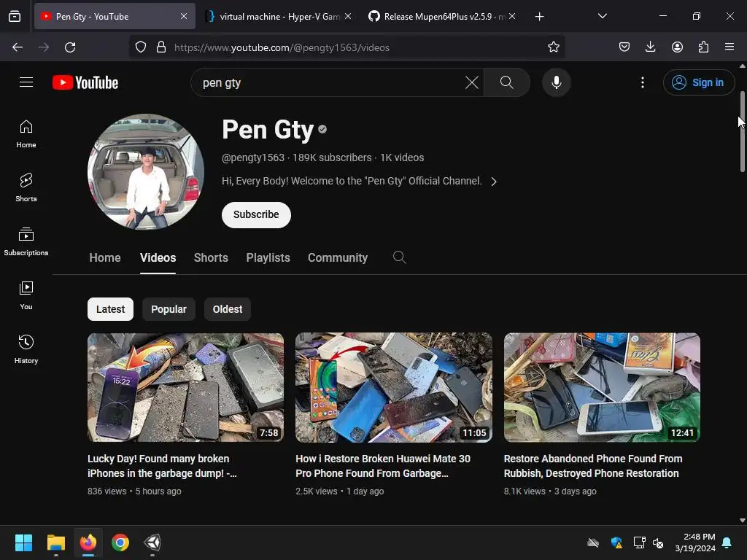
Task: Open Firefox account icon
Action: pos(677,47)
